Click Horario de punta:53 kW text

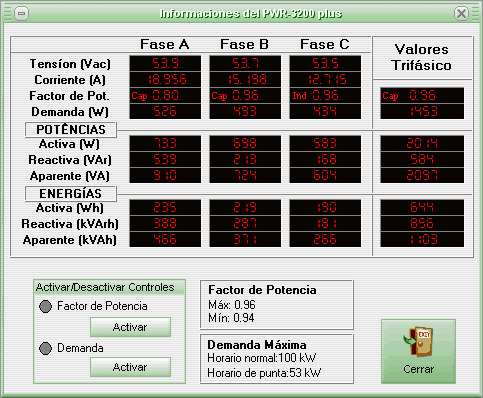click(264, 373)
